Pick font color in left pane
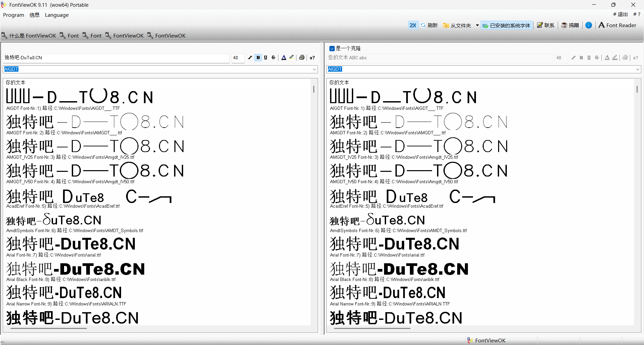 [284, 58]
